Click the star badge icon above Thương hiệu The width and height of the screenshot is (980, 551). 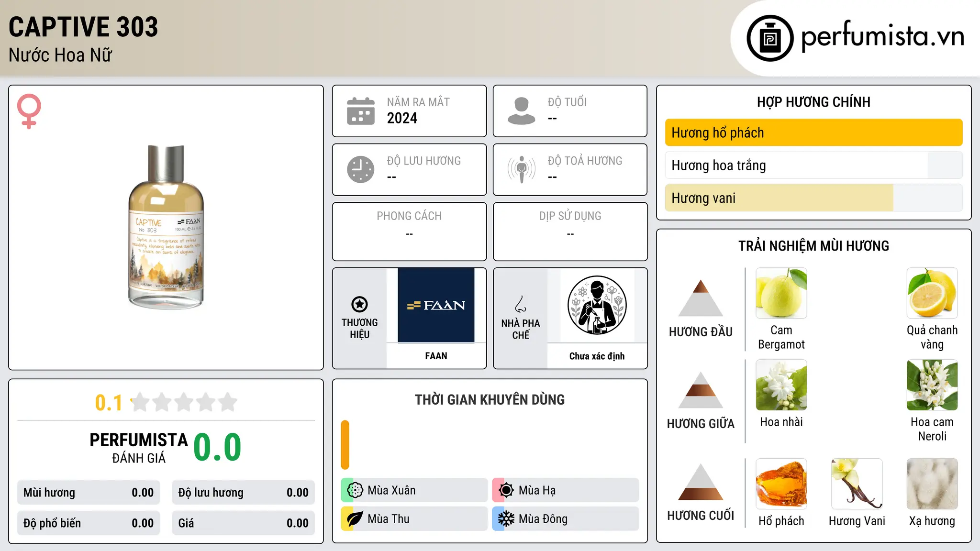click(x=359, y=304)
